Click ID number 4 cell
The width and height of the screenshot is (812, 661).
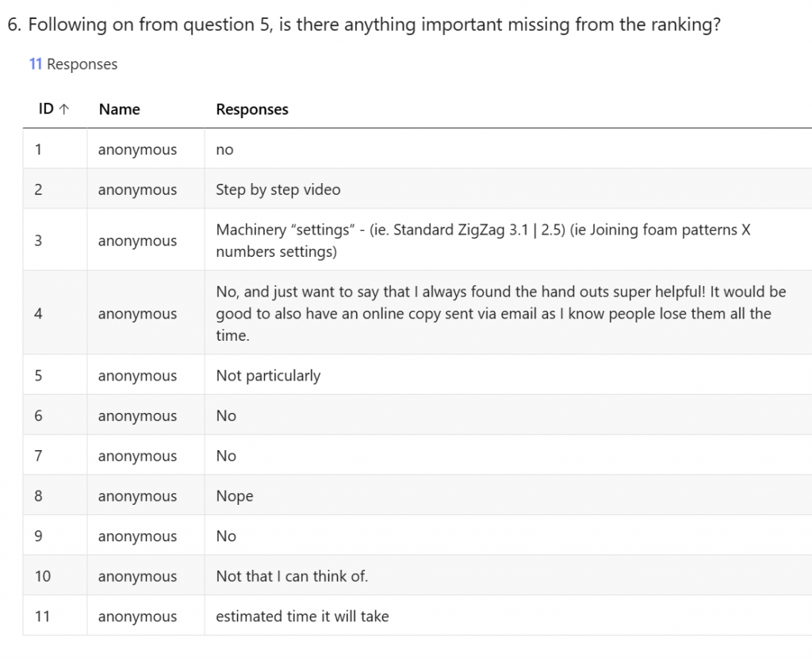click(38, 313)
